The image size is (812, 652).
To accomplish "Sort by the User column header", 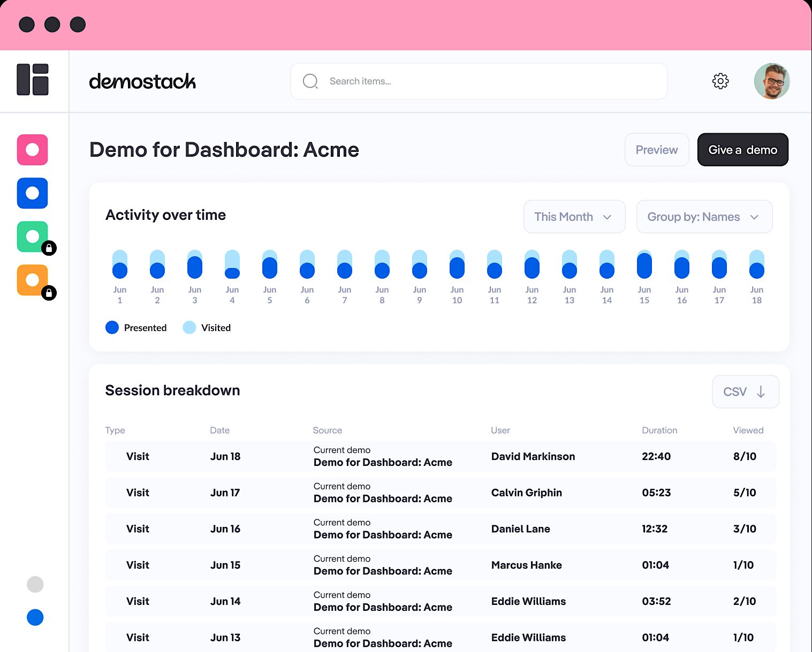I will click(500, 431).
